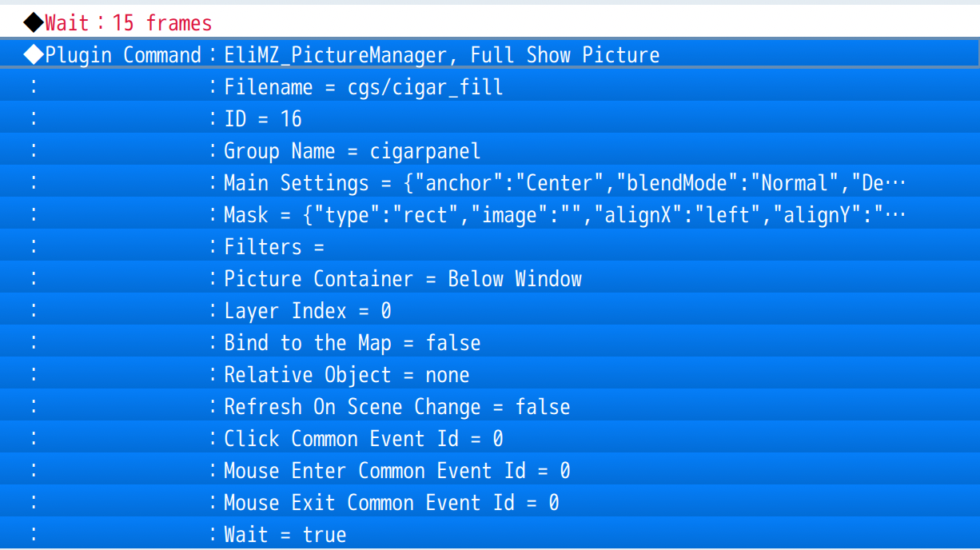
Task: Click the Wait 15 frames command line
Action: [128, 22]
